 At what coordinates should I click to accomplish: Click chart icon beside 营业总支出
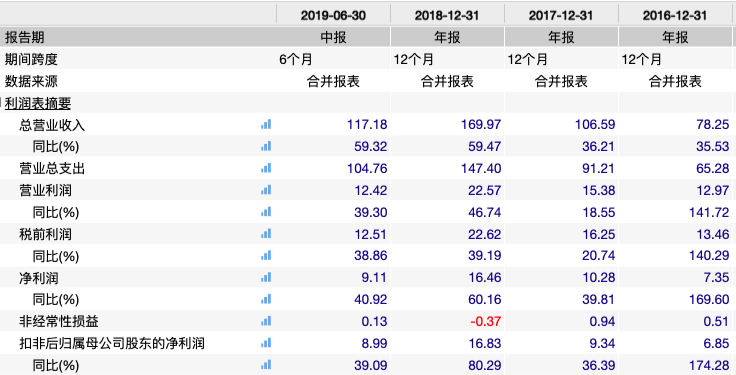266,168
